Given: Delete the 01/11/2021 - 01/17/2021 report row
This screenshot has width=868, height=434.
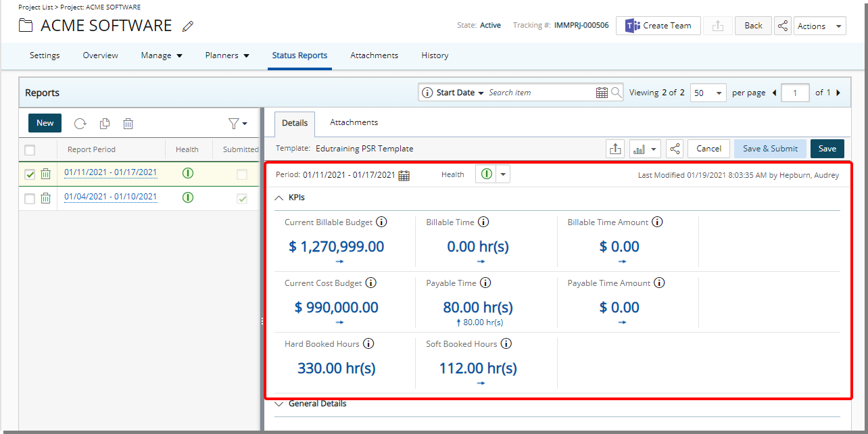Looking at the screenshot, I should [x=45, y=174].
